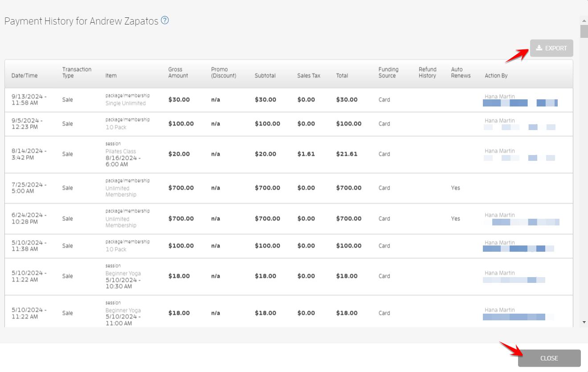The height and width of the screenshot is (372, 588).
Task: Click the 10 Pack item in 5/10/2024 11:38 AM row
Action: coord(116,249)
